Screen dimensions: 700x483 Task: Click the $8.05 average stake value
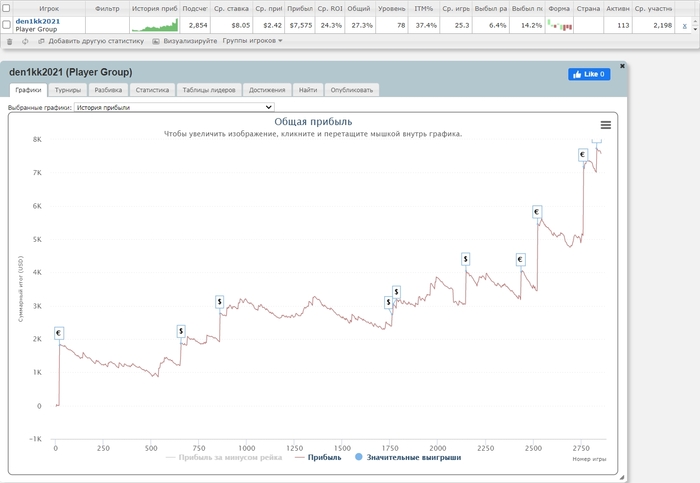coord(241,25)
